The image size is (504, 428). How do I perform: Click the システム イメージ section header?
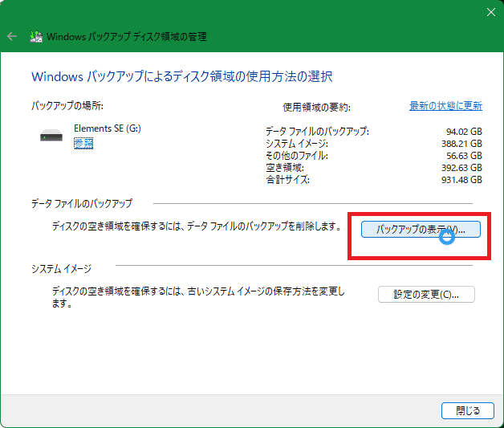[62, 268]
